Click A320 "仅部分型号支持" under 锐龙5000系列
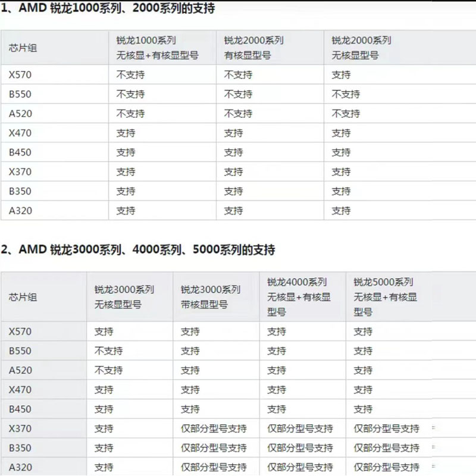Viewport: 476px width, 476px height. 386,468
